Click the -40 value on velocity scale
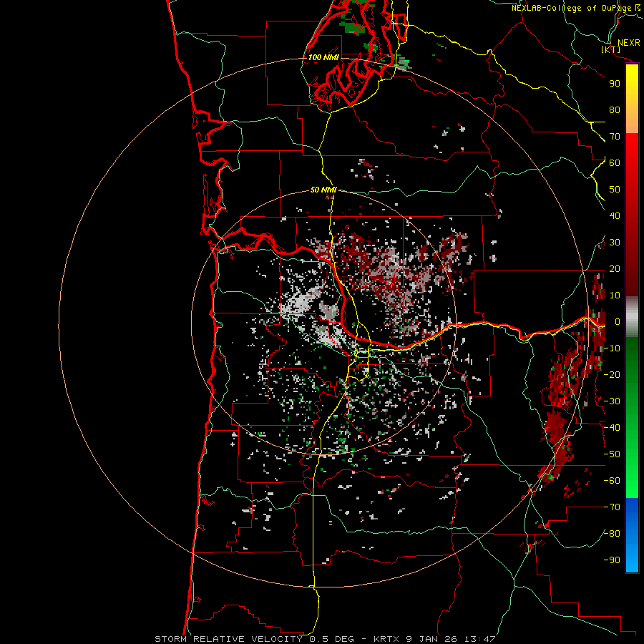The height and width of the screenshot is (644, 644). tap(612, 428)
